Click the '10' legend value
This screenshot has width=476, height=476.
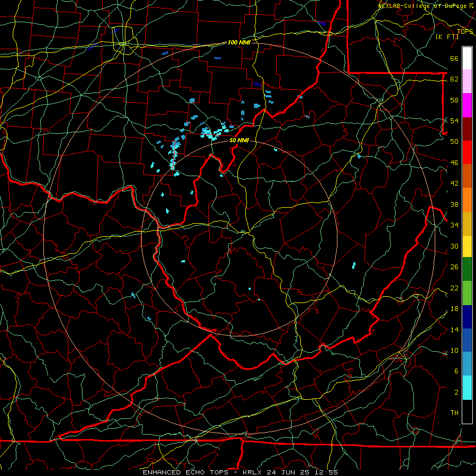tap(454, 351)
